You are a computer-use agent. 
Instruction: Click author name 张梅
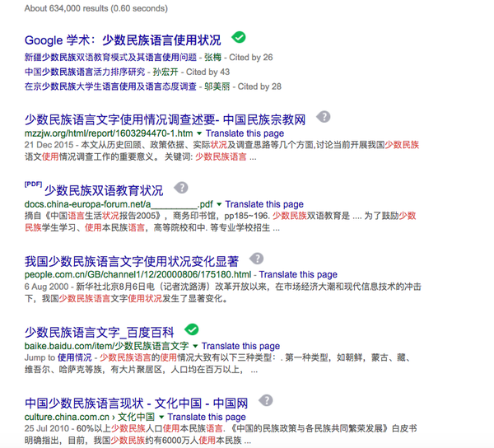pyautogui.click(x=213, y=58)
